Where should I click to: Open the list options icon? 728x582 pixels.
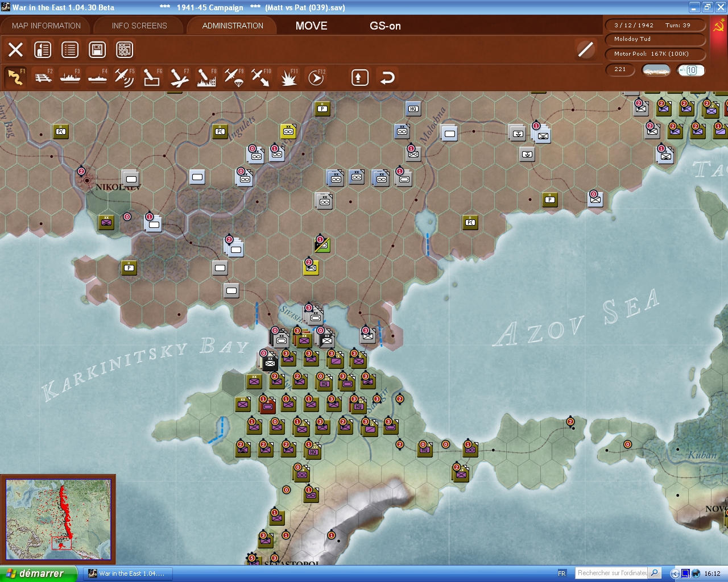[70, 49]
